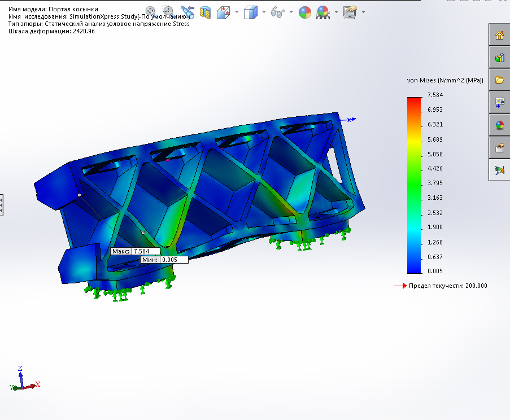Open the File Explorer folder tab

coord(500,80)
